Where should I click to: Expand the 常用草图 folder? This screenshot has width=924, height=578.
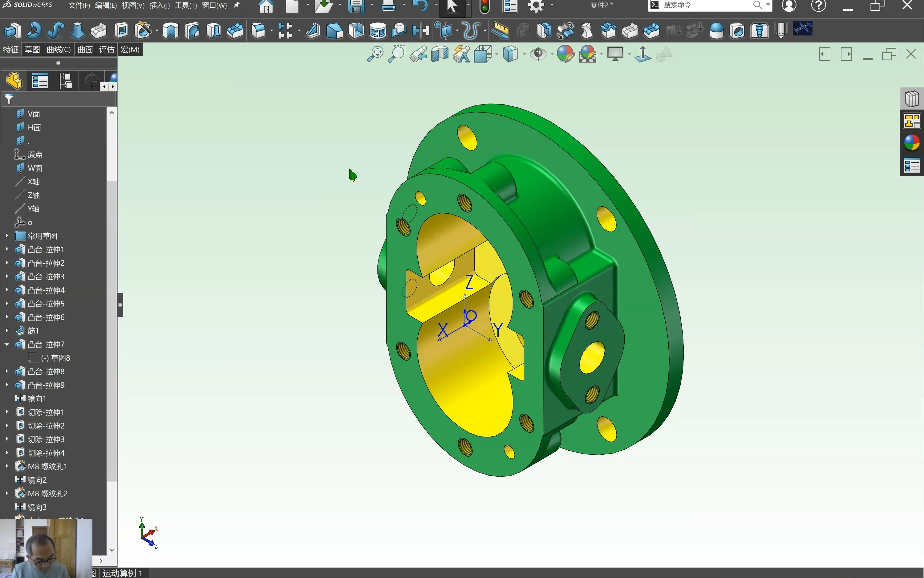[6, 236]
